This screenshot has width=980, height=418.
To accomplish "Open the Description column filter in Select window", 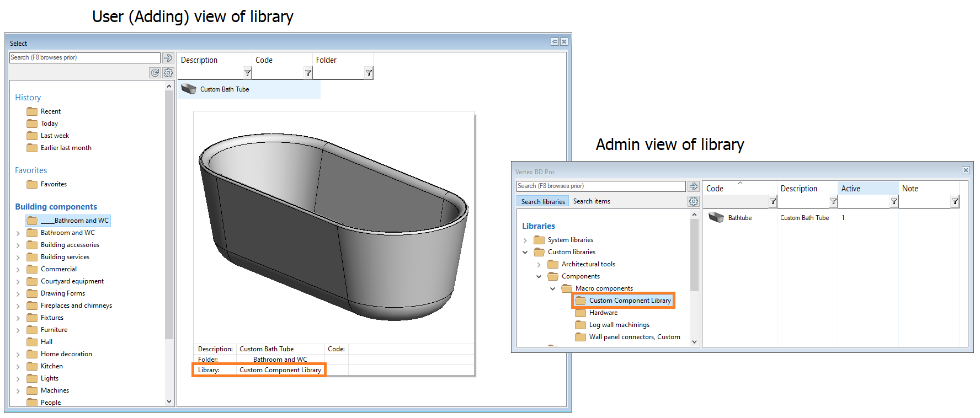I will (247, 73).
